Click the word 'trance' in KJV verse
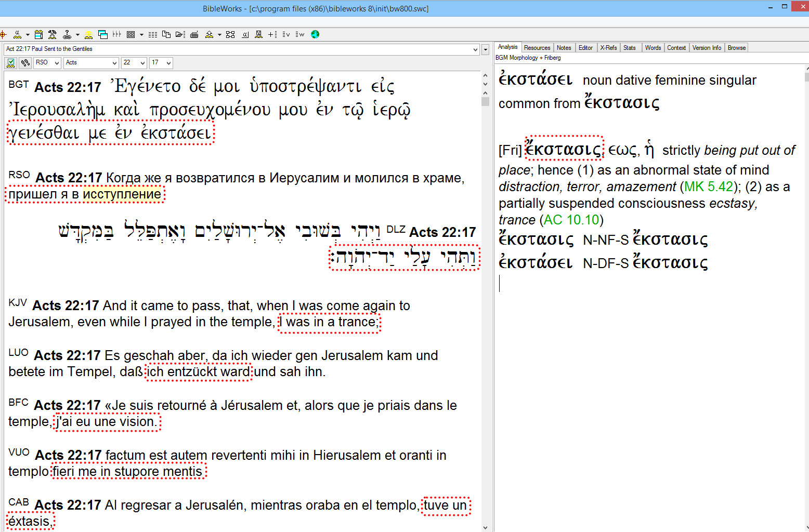 (357, 322)
